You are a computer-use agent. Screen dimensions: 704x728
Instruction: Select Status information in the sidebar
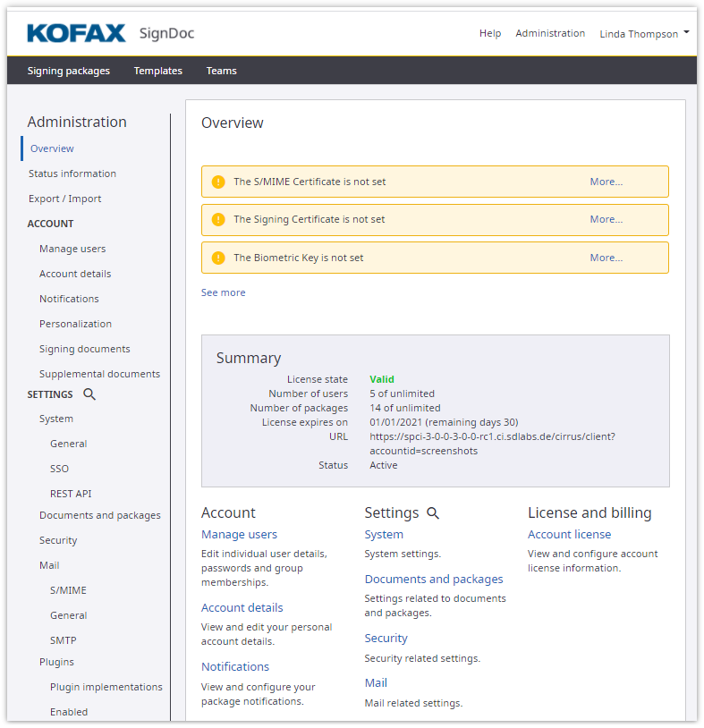tap(72, 174)
